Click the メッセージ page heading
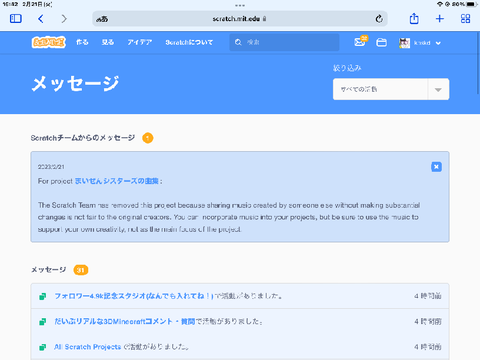480x360 pixels. point(75,83)
